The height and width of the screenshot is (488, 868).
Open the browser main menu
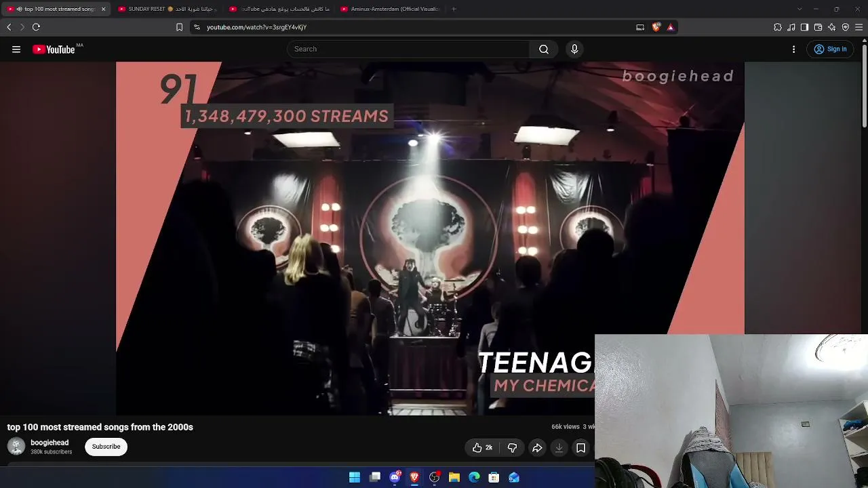[859, 27]
